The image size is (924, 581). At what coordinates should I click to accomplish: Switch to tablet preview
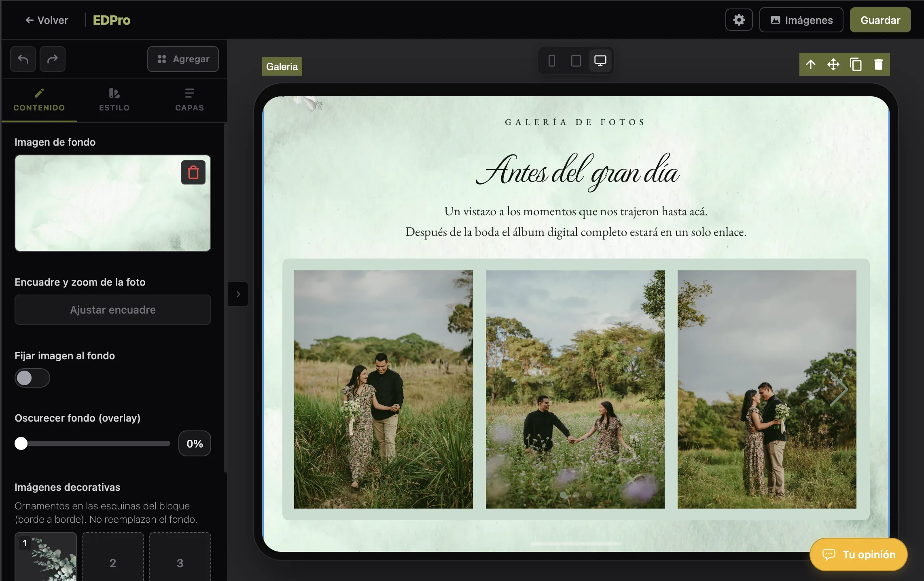pyautogui.click(x=576, y=61)
